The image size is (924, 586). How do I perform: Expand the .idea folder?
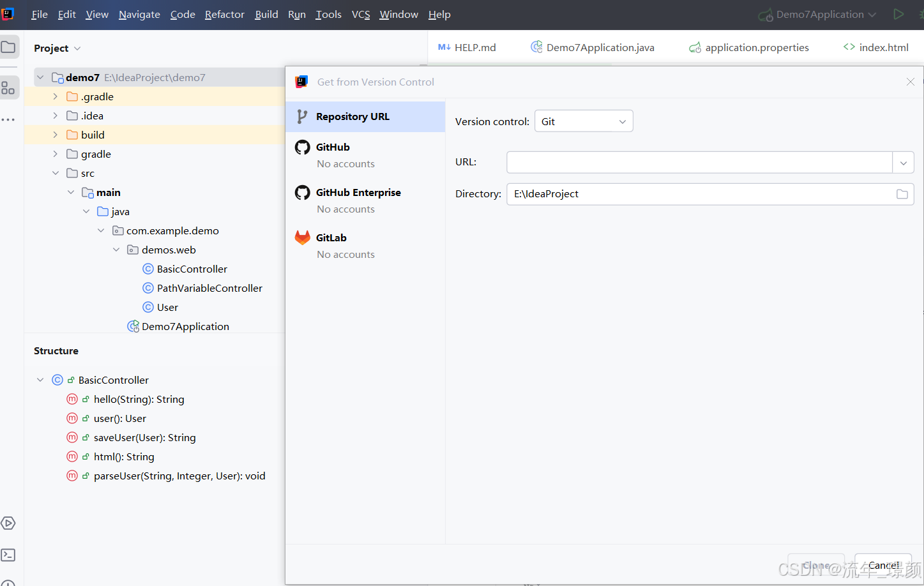[56, 116]
